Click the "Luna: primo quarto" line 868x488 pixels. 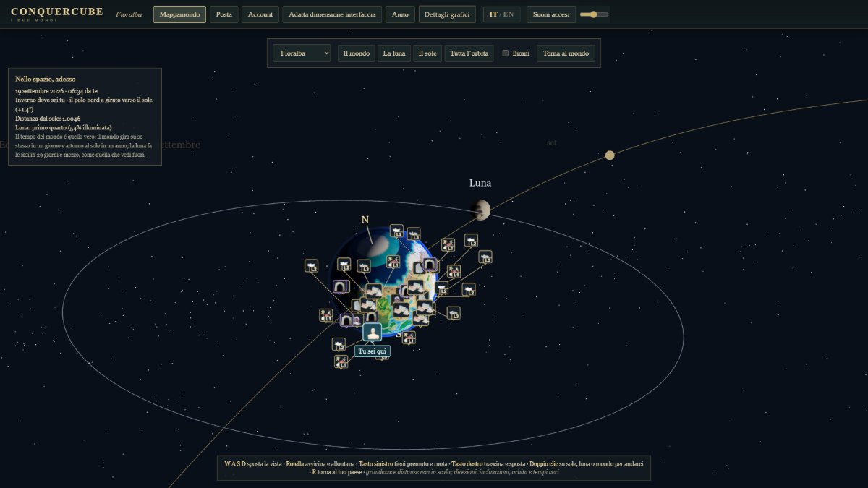pos(64,127)
